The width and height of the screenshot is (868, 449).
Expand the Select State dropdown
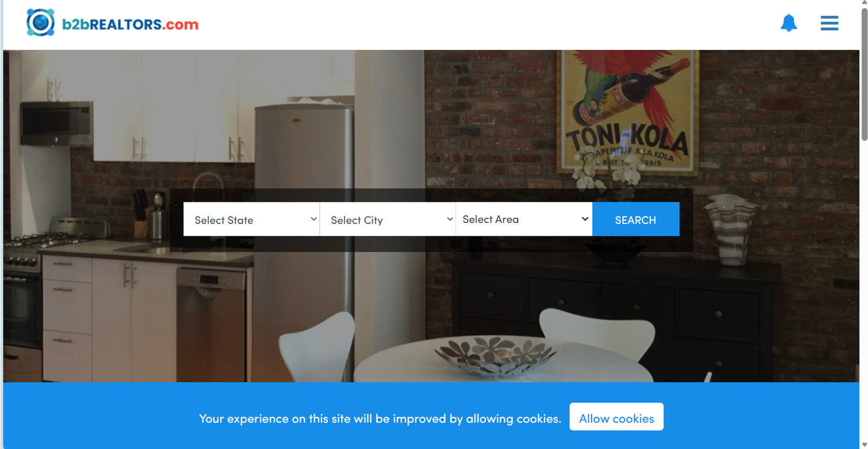[252, 219]
